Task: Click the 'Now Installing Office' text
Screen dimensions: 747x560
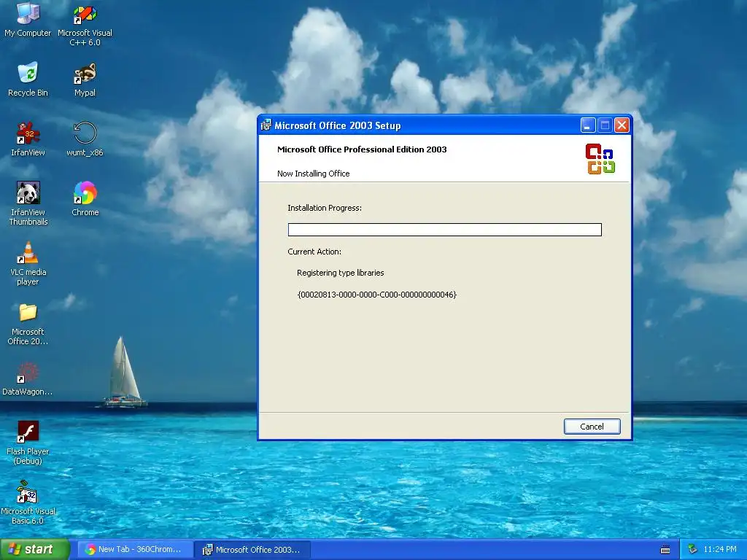Action: click(x=314, y=174)
